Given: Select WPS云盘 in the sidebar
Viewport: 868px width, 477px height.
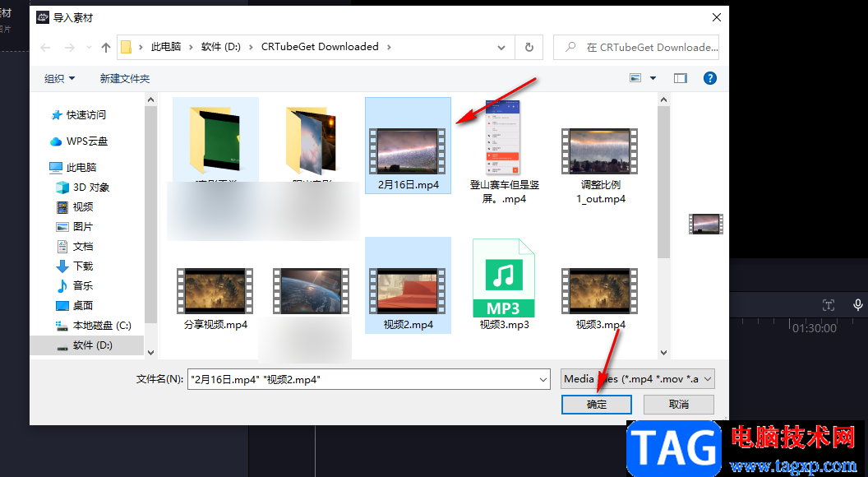Looking at the screenshot, I should [79, 141].
